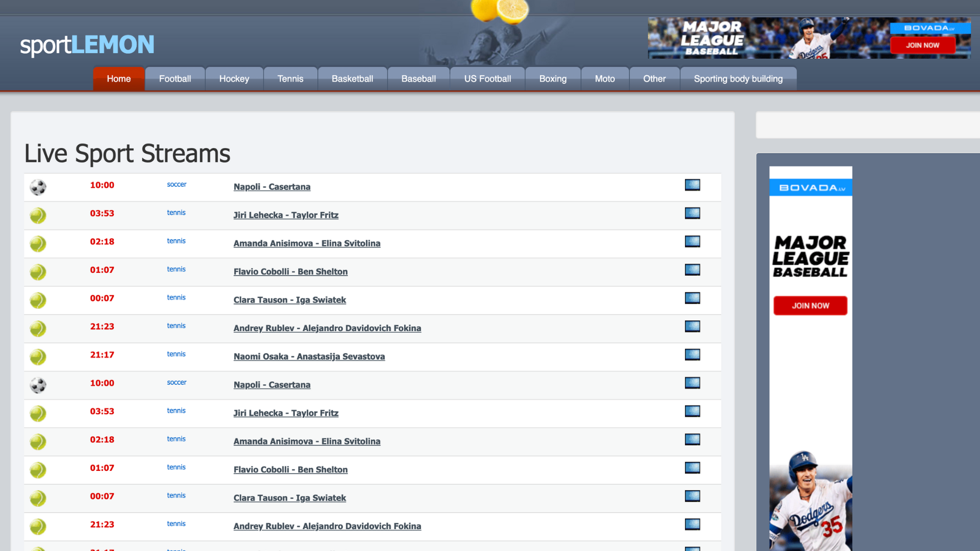The height and width of the screenshot is (551, 980).
Task: Click the tennis ball icon beside the 03:53 match
Action: [38, 215]
